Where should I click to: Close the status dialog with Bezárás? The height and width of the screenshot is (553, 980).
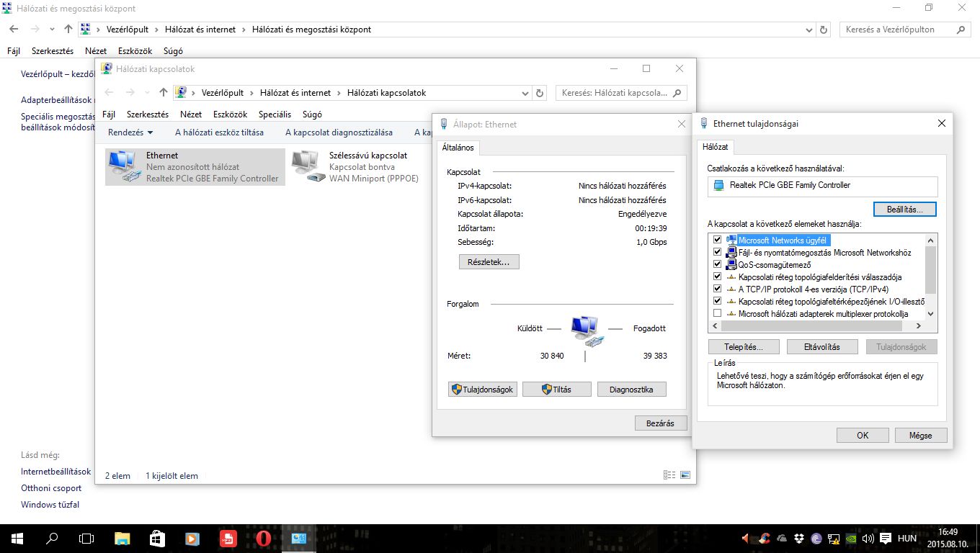(x=661, y=423)
